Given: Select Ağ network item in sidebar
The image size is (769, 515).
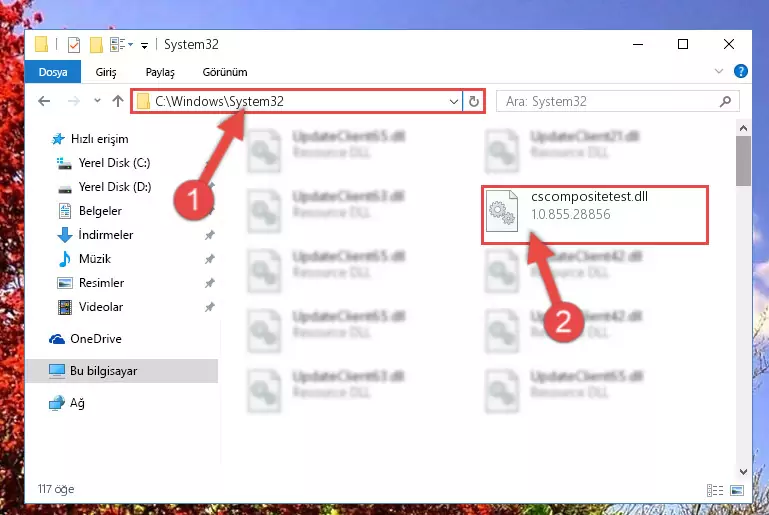Looking at the screenshot, I should (77, 403).
